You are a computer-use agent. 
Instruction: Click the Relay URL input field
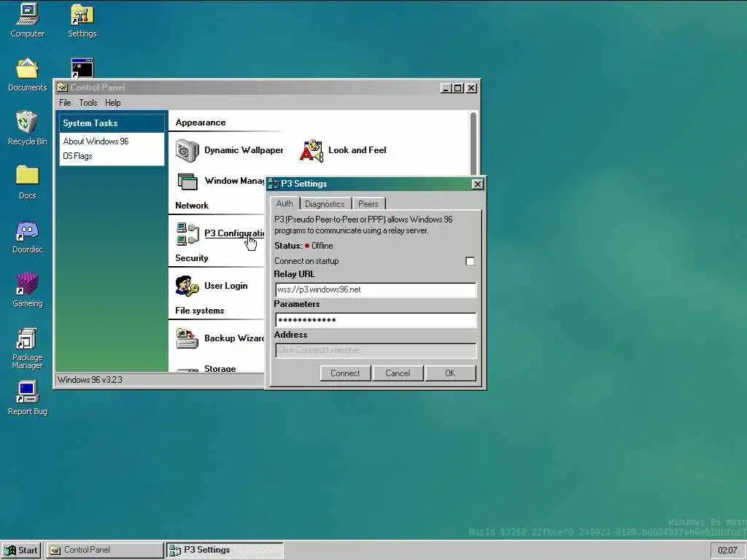click(x=376, y=289)
